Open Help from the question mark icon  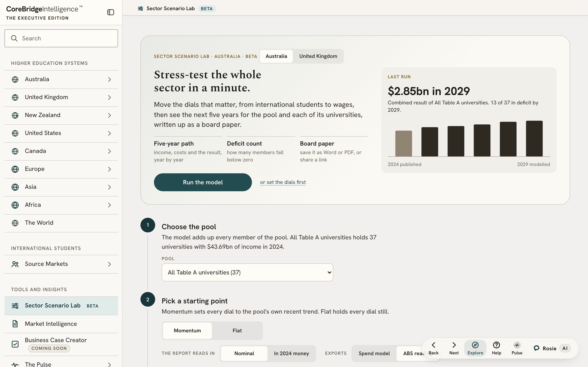click(x=496, y=345)
